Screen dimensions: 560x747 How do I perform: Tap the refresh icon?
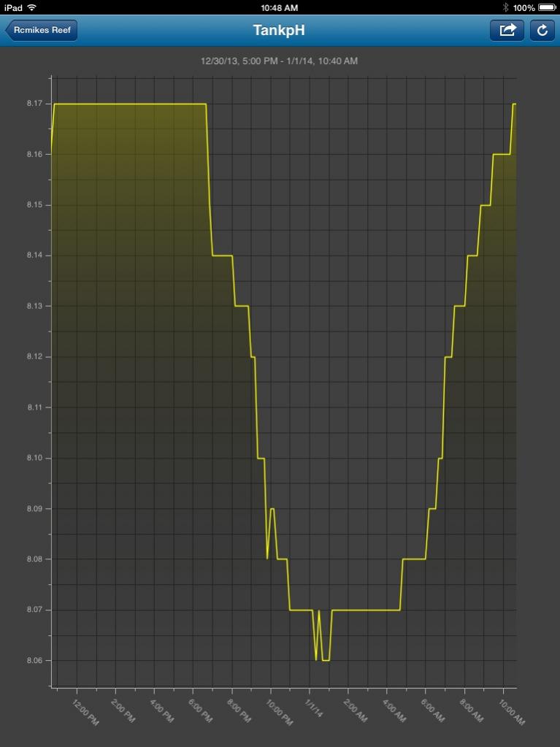click(x=542, y=31)
